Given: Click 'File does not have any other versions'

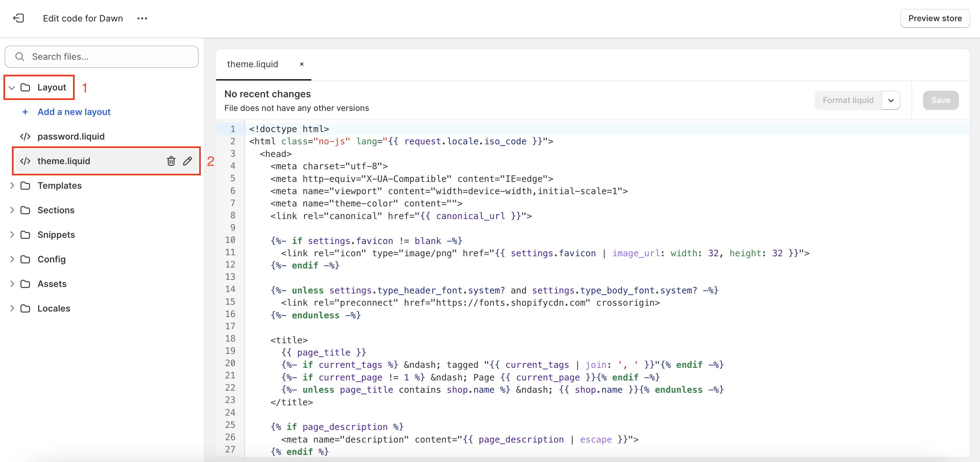Looking at the screenshot, I should pyautogui.click(x=296, y=108).
